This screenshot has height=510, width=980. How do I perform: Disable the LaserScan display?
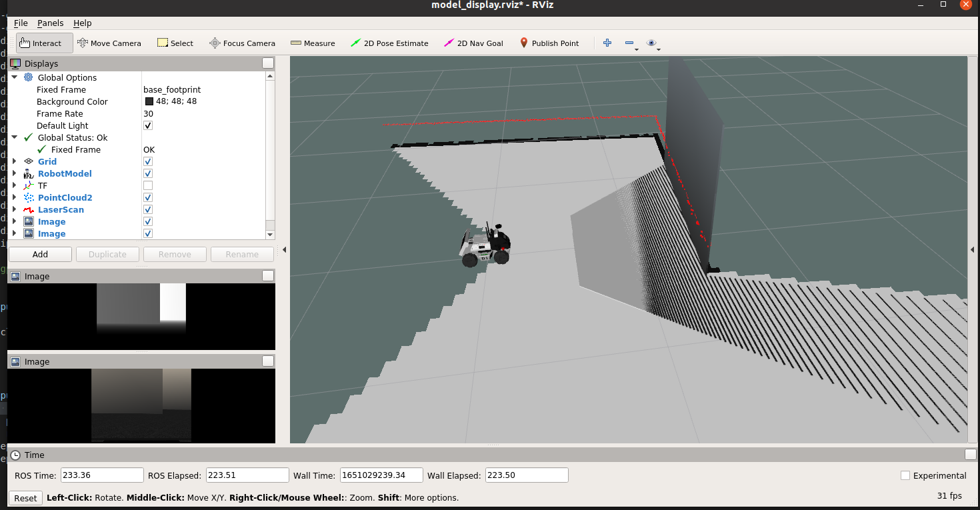(x=147, y=209)
